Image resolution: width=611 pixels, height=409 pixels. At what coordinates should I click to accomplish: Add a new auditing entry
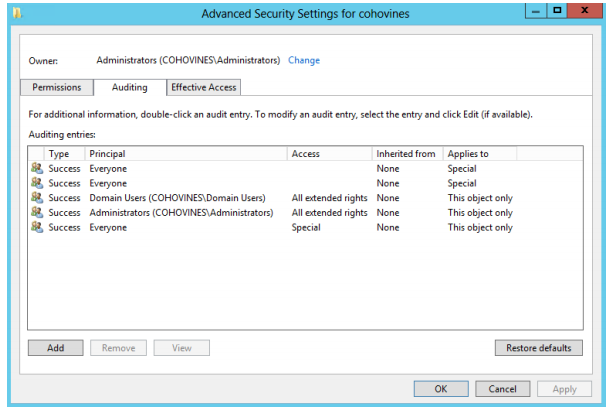pyautogui.click(x=56, y=348)
